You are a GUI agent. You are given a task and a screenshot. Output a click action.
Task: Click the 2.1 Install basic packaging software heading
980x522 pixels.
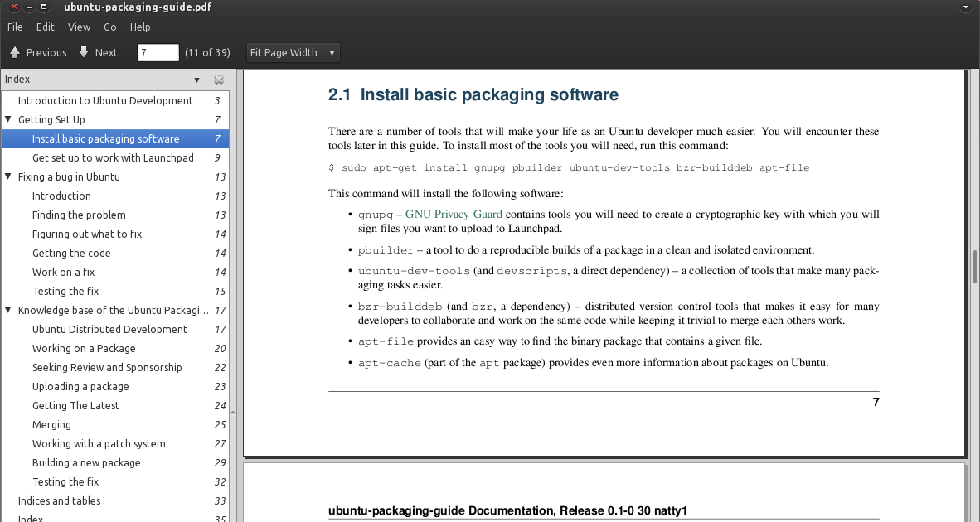pos(473,95)
